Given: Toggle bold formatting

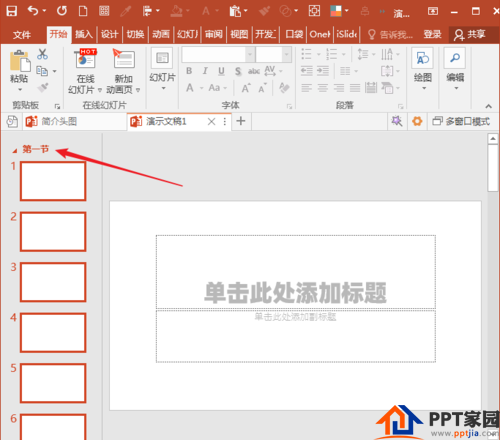Looking at the screenshot, I should (189, 71).
